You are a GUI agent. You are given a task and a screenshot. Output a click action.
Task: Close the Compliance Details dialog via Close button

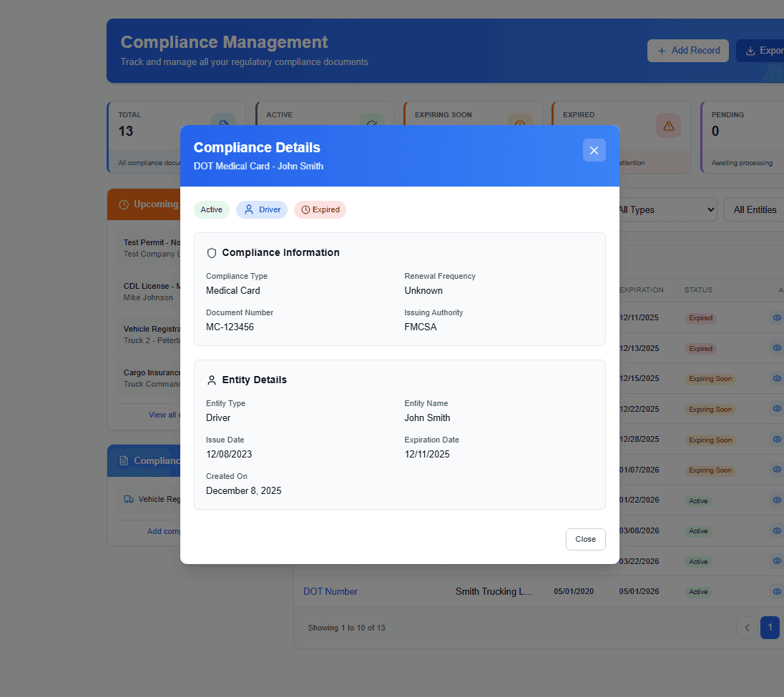[x=585, y=539]
